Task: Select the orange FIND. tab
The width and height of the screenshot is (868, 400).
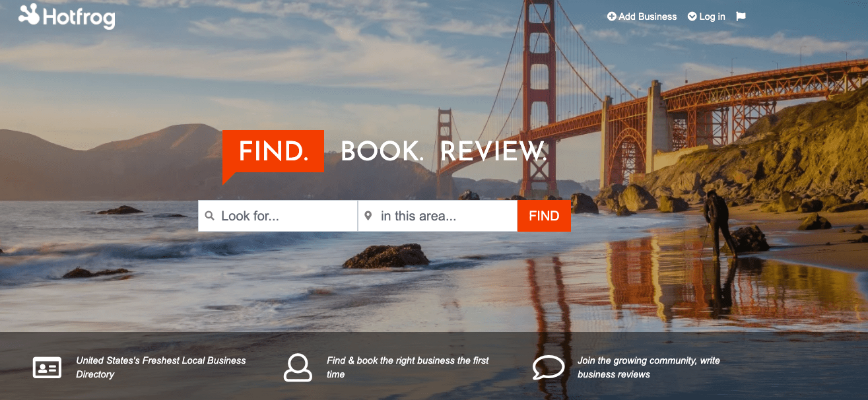Action: pos(273,152)
